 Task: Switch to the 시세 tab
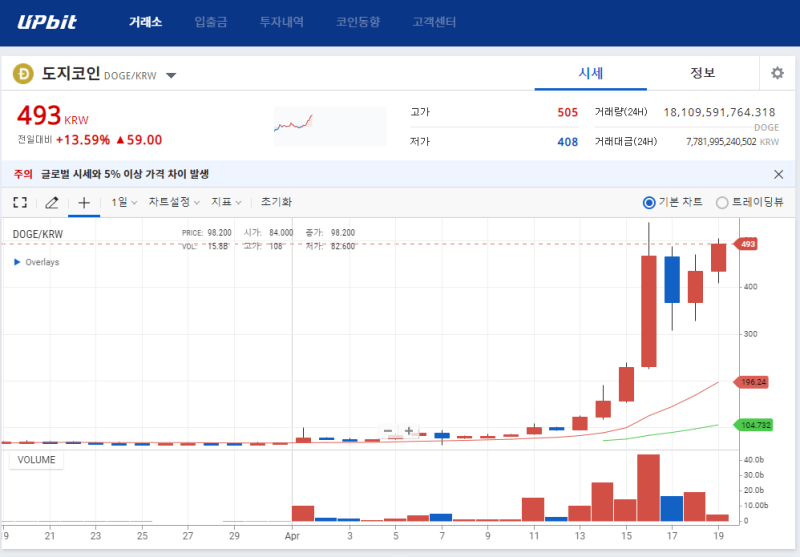[591, 73]
